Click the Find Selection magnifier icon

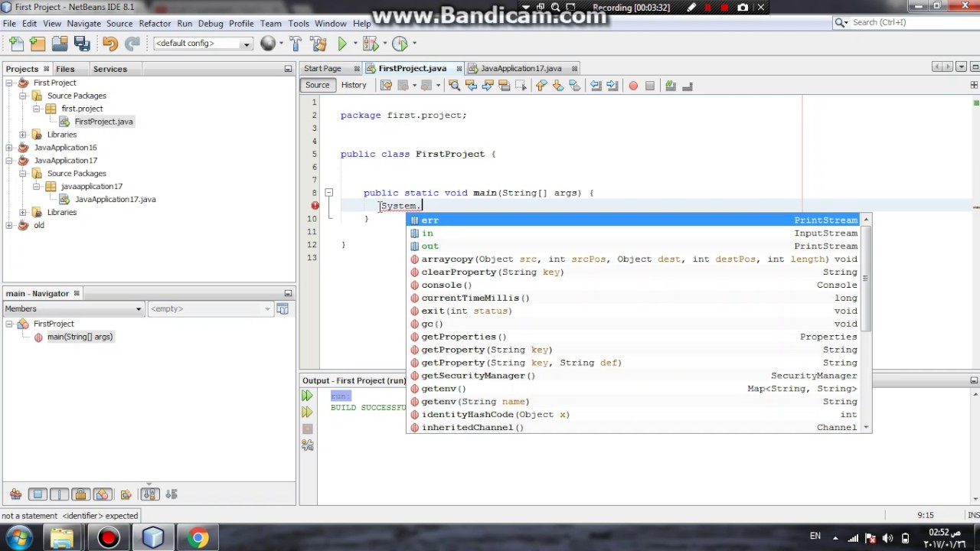[x=454, y=86]
